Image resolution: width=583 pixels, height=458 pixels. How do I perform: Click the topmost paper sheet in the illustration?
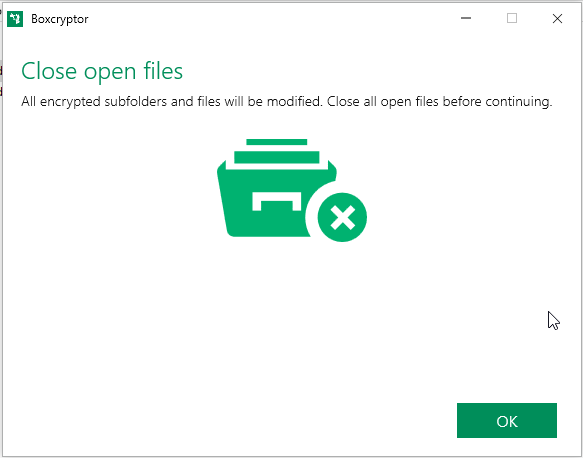[277, 142]
